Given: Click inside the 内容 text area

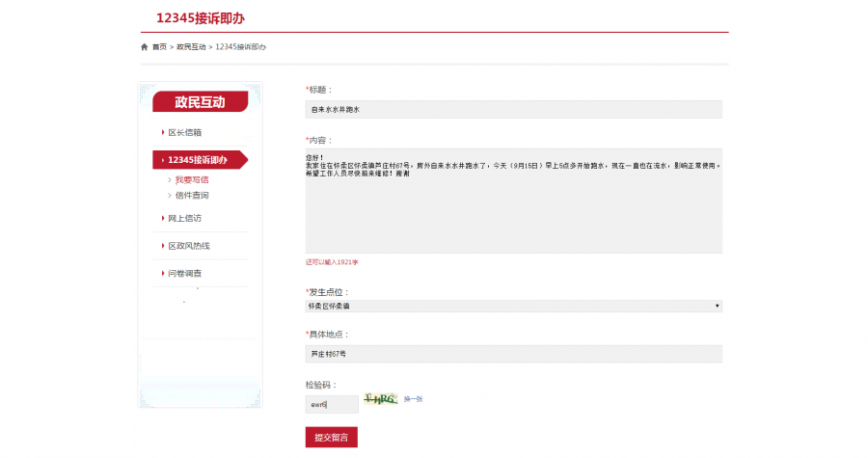Looking at the screenshot, I should pyautogui.click(x=513, y=201).
